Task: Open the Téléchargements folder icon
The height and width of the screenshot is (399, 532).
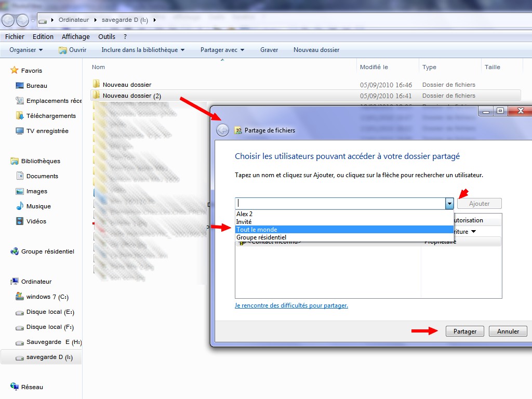Action: (20, 116)
